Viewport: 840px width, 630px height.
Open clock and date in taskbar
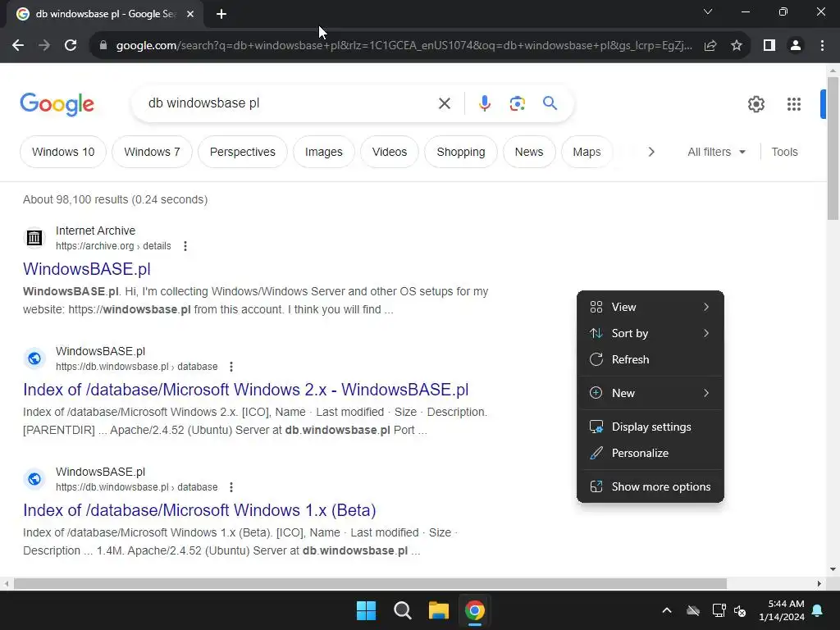[782, 610]
